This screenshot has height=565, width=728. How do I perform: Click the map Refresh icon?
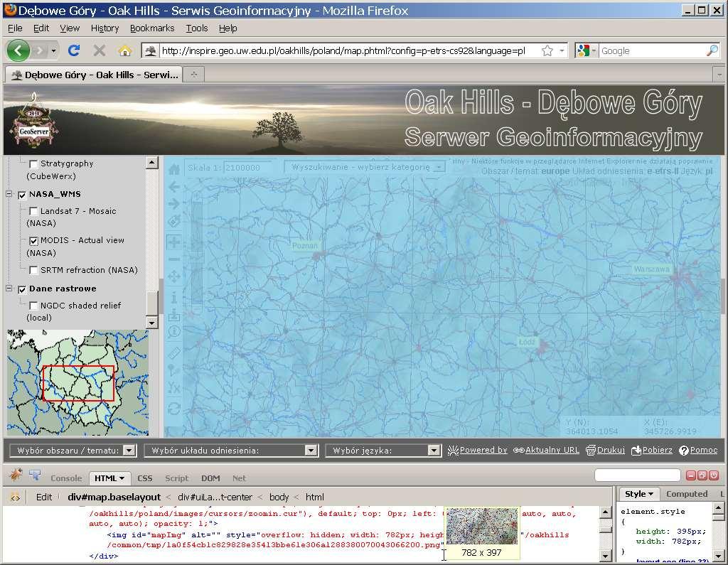pyautogui.click(x=174, y=409)
